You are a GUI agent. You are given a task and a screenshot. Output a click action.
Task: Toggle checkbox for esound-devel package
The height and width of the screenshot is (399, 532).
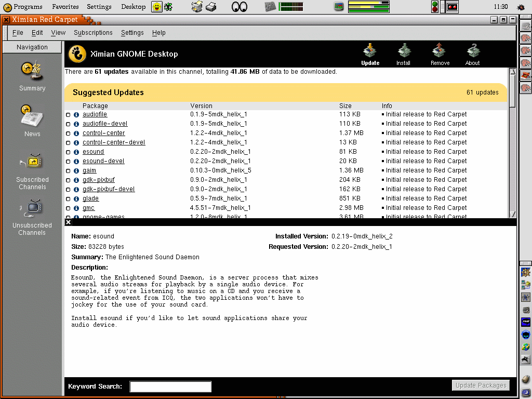(68, 161)
